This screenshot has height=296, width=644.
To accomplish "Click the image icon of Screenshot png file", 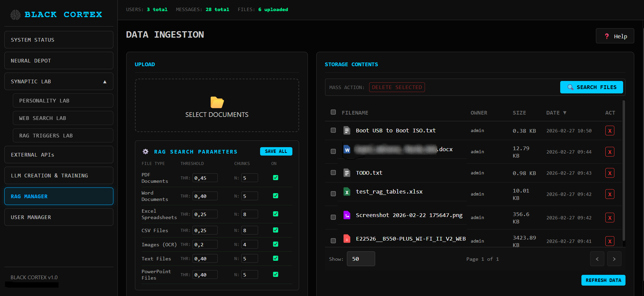I will click(347, 215).
